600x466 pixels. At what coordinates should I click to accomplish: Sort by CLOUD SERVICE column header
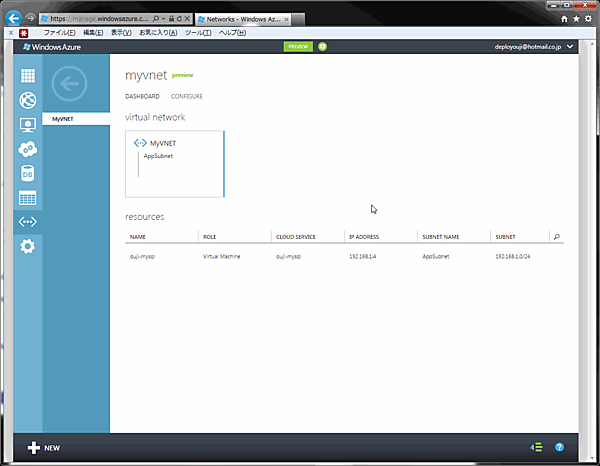[x=296, y=237]
